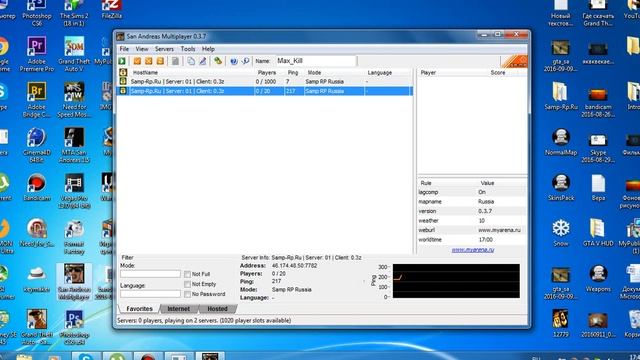Open the Servers menu
Screen dimensions: 640x360
tap(164, 49)
